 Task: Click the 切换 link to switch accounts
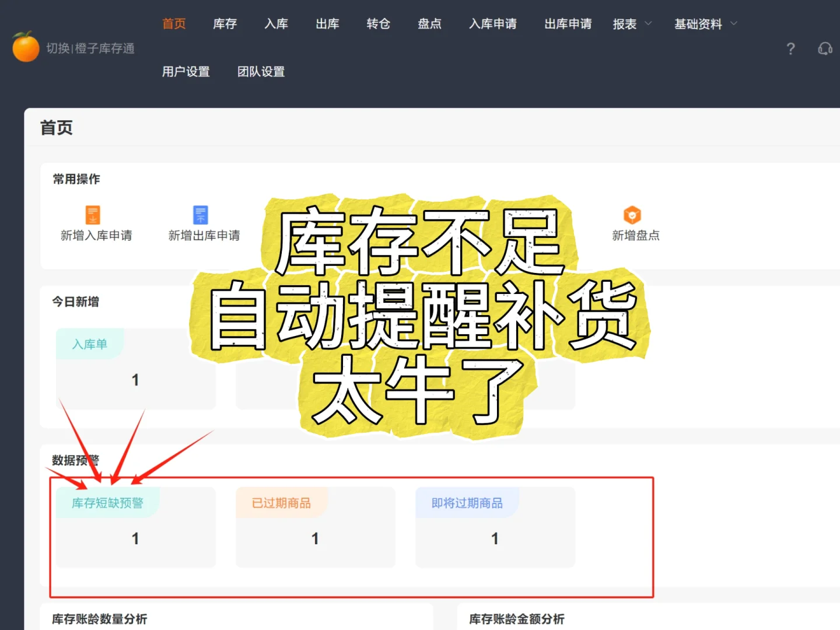coord(56,49)
